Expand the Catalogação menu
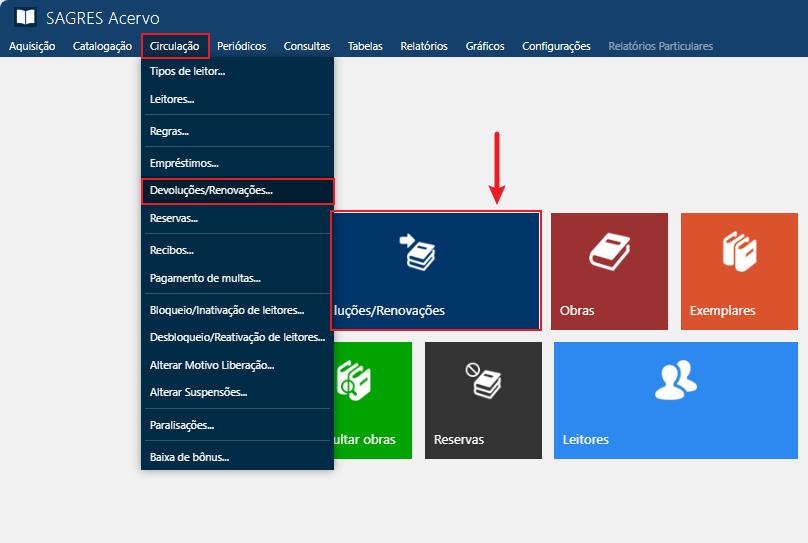808x543 pixels. pyautogui.click(x=102, y=46)
